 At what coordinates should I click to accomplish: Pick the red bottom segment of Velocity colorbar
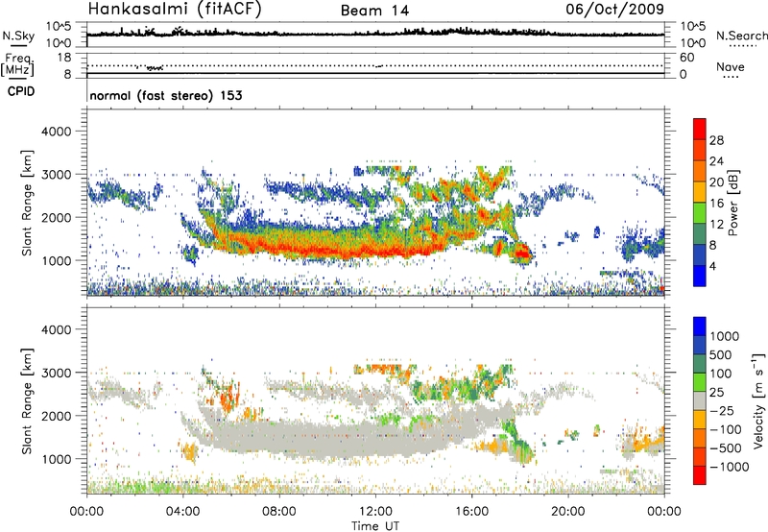(x=700, y=475)
